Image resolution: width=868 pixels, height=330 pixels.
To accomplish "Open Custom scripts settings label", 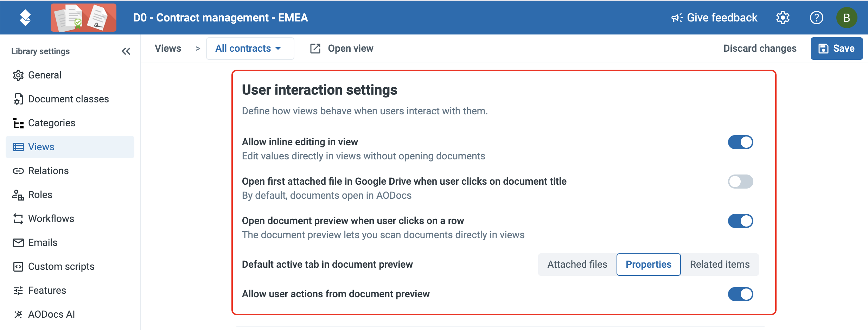I will (x=61, y=267).
